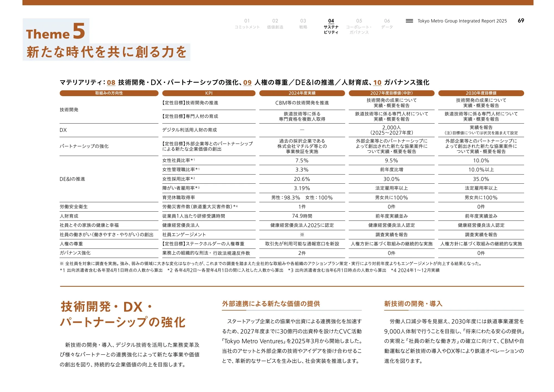Select the 女性管理職比率 KPI label

(x=181, y=170)
